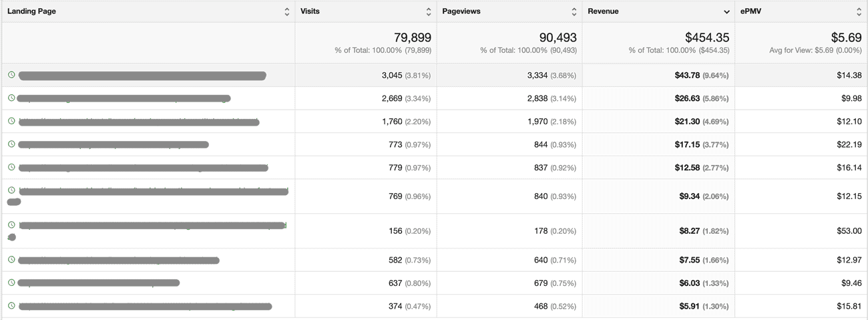Click the clock icon in the $12.58 revenue row

[11, 167]
